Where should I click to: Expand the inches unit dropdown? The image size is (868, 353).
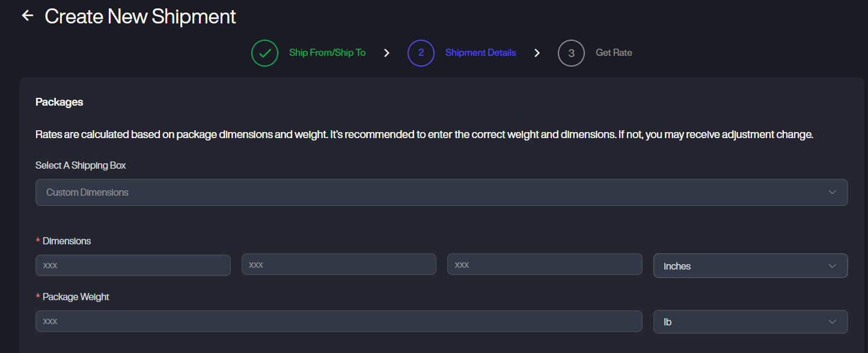pos(750,266)
